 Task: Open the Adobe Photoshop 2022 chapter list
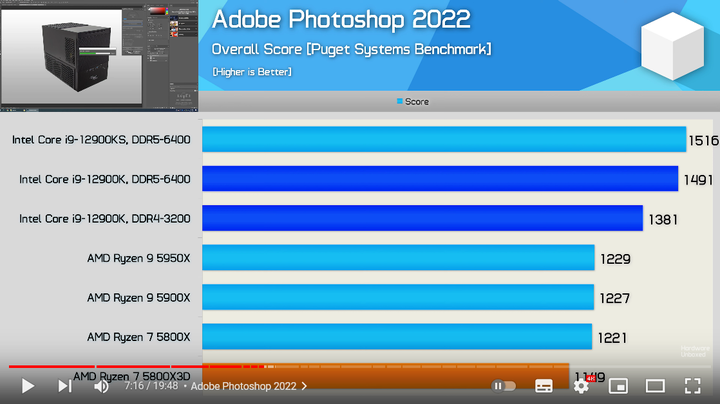click(248, 386)
